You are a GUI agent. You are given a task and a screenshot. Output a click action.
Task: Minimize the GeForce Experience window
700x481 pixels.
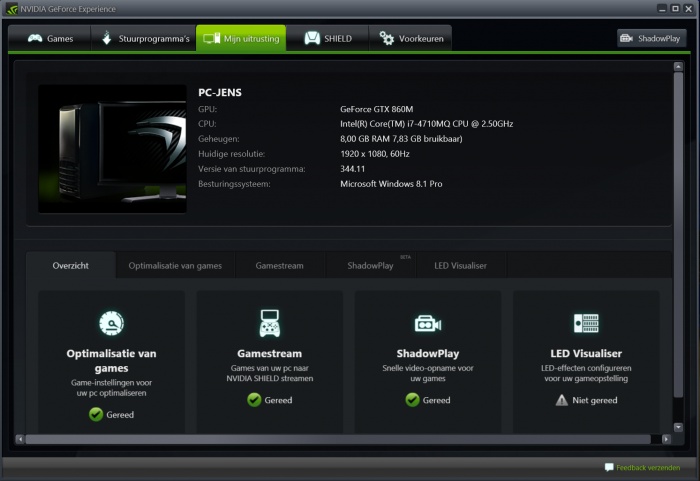662,8
